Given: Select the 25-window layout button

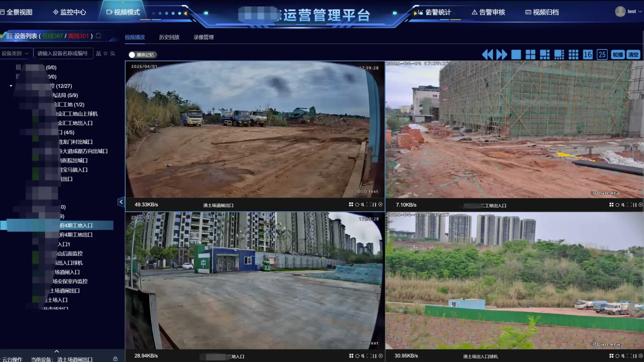Looking at the screenshot, I should (x=602, y=55).
